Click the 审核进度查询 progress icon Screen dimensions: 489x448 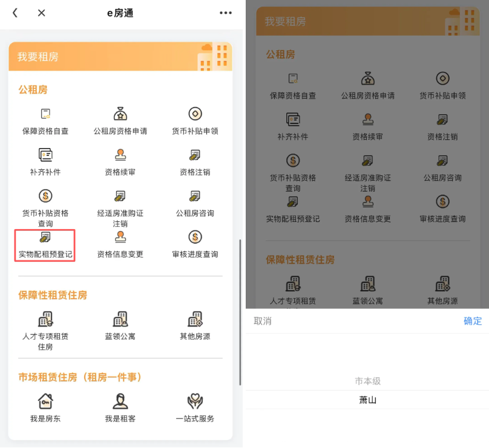pos(195,245)
